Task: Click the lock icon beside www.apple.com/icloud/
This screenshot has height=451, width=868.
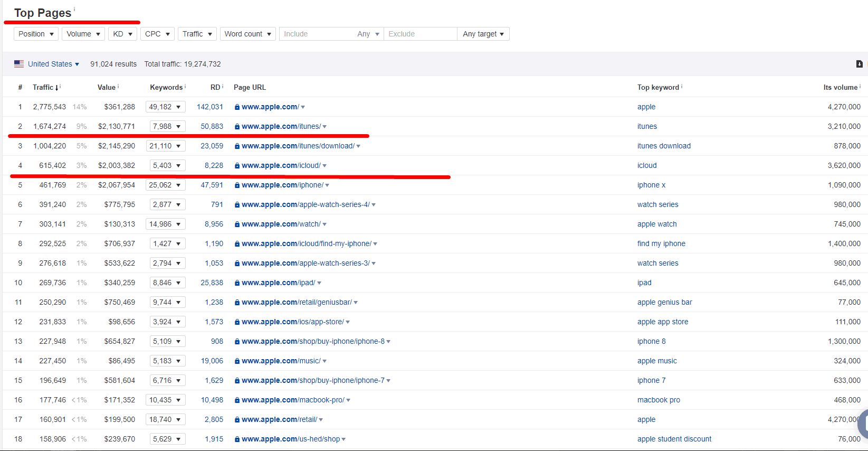Action: [x=237, y=166]
